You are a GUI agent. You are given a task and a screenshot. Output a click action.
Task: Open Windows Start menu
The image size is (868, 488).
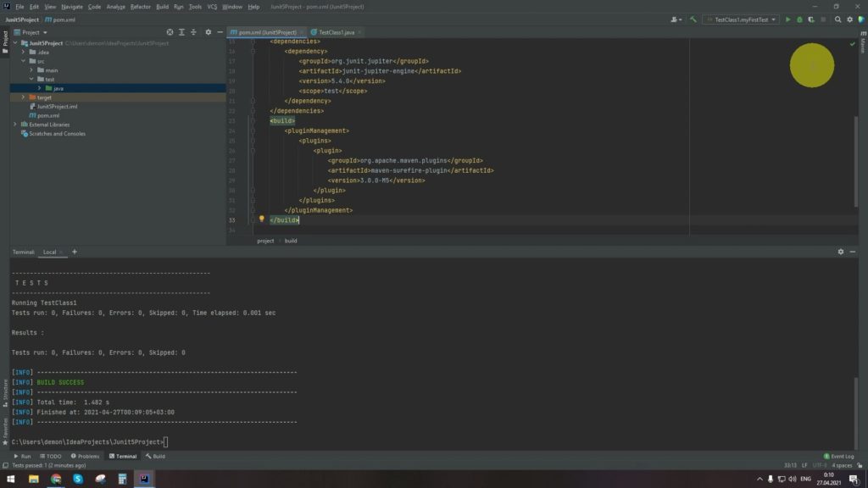pyautogui.click(x=10, y=480)
